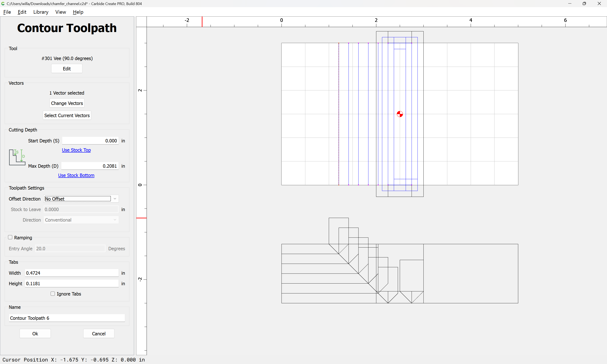Enable the Ramping checkbox

click(x=10, y=237)
